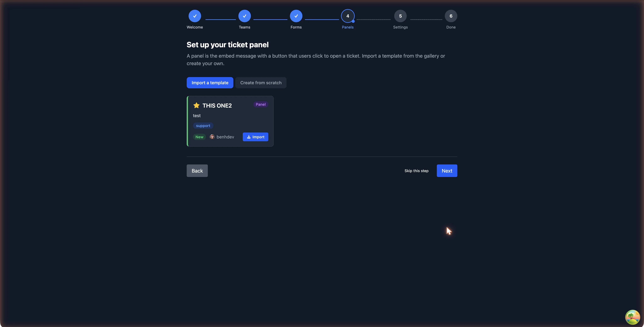Click Skip this step
This screenshot has height=327, width=644.
point(416,171)
